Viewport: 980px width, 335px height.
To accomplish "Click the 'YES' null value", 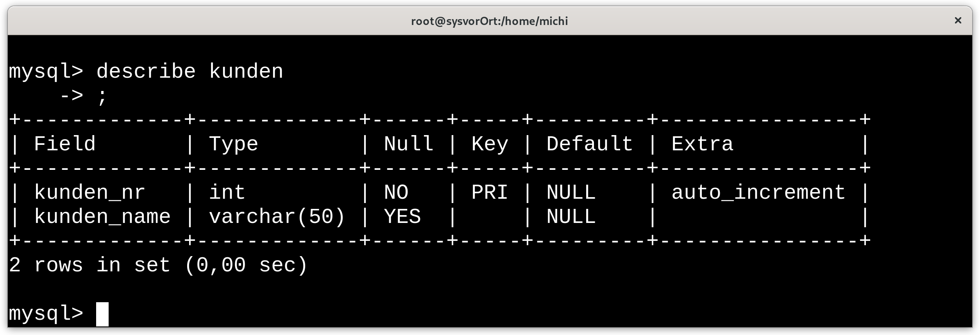I will 402,217.
